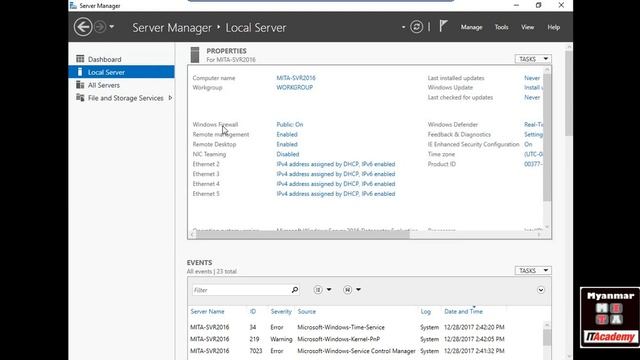
Task: Click the WORKGROUP link
Action: [295, 88]
